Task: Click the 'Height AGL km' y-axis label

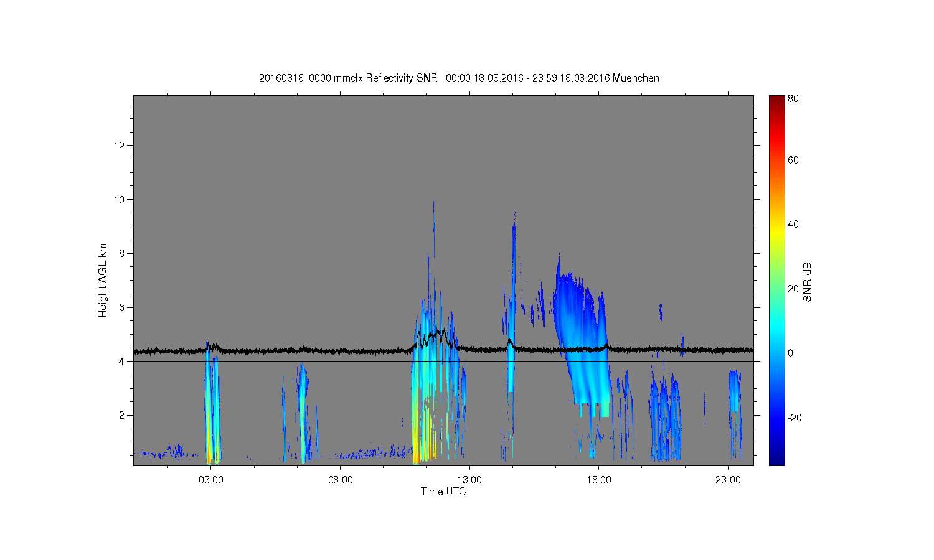Action: coord(103,280)
